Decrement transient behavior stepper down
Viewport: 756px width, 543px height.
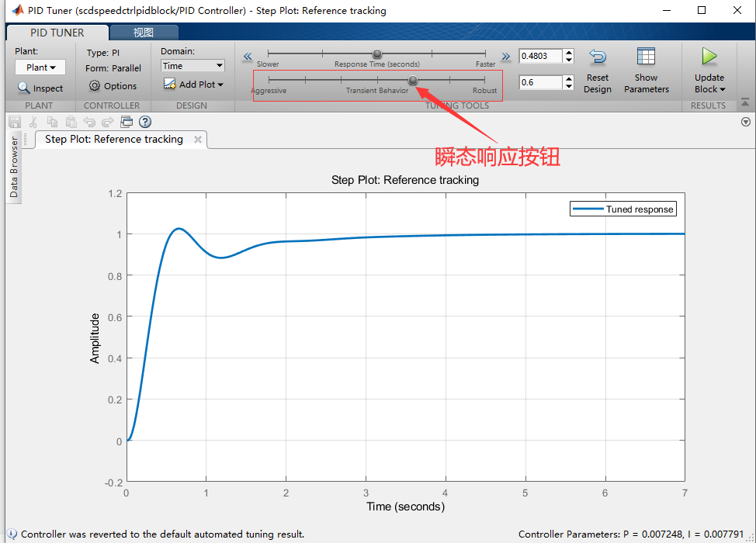[569, 86]
